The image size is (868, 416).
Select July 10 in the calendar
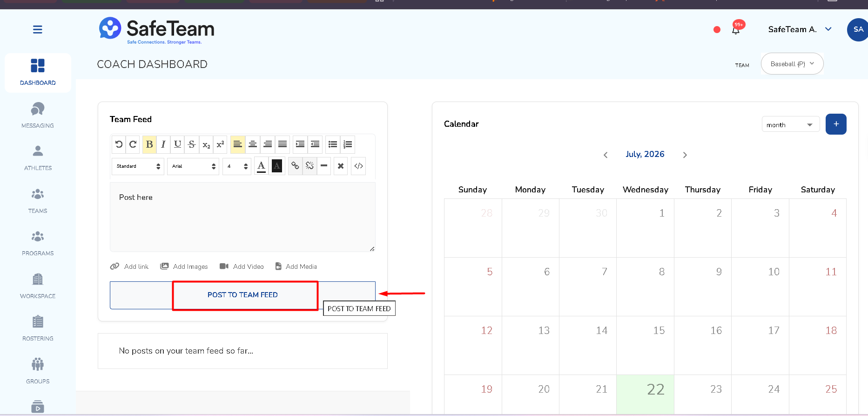point(760,286)
